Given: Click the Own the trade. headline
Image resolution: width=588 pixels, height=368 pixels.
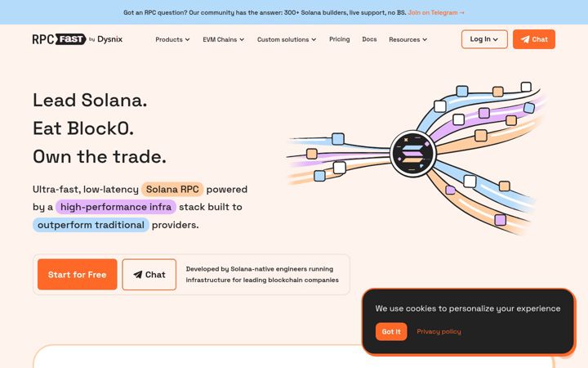Looking at the screenshot, I should click(100, 156).
